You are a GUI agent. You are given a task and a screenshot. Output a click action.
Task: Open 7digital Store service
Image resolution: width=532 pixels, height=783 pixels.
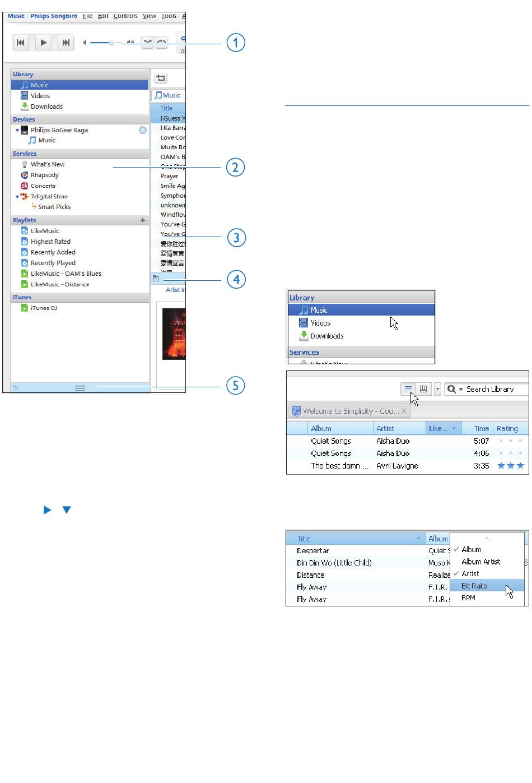49,197
